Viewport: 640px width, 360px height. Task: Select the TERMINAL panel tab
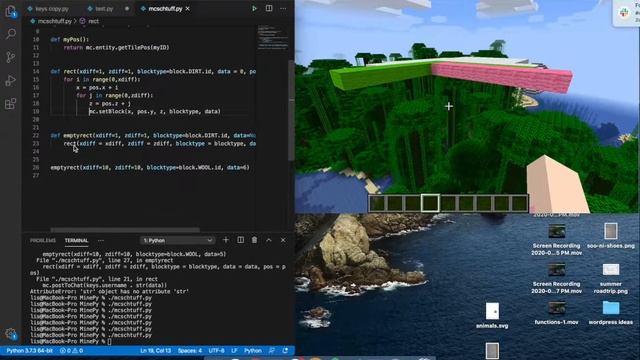point(76,240)
